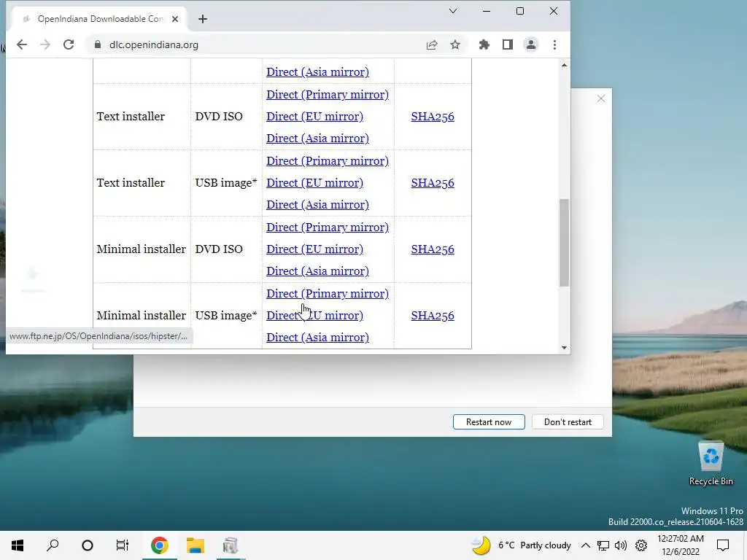Screen dimensions: 747x560
Task: Open Chrome three-dot menu
Action: coord(554,44)
